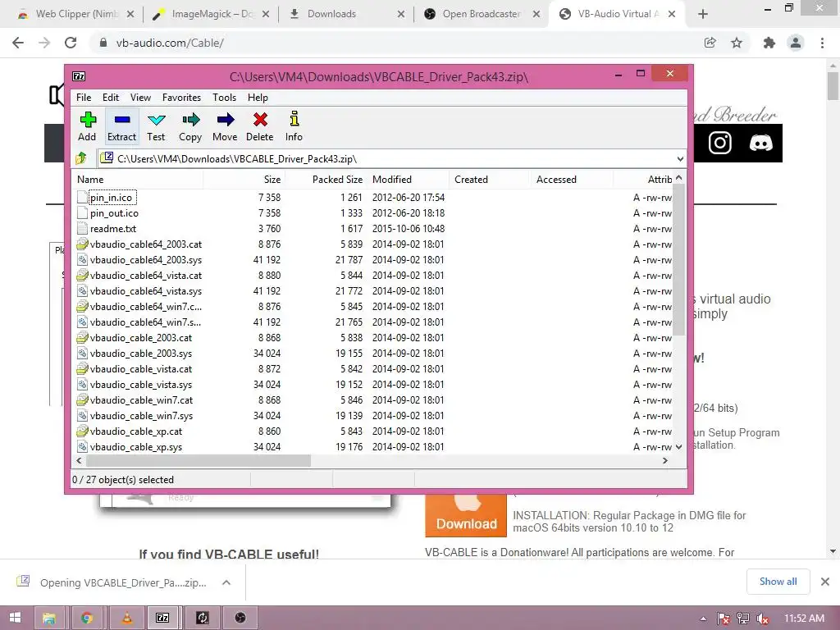The image size is (840, 630).
Task: Click the horizontal scrollbar right arrow
Action: 665,461
